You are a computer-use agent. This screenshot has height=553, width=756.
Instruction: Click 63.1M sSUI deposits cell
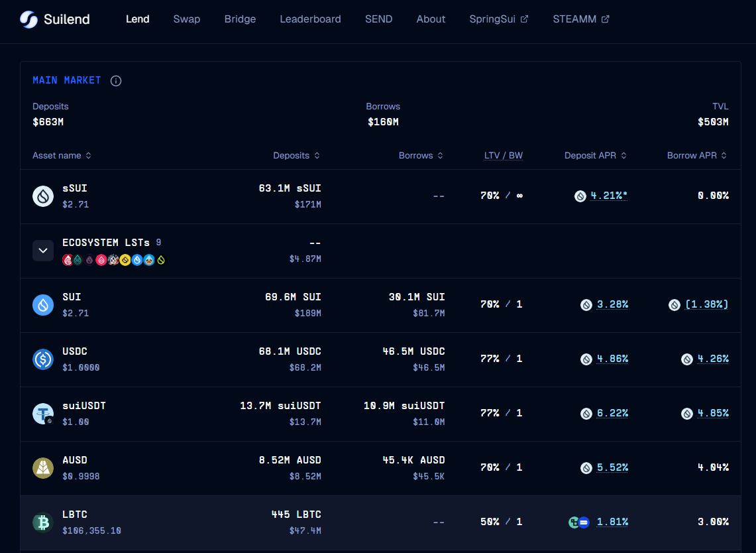[290, 188]
